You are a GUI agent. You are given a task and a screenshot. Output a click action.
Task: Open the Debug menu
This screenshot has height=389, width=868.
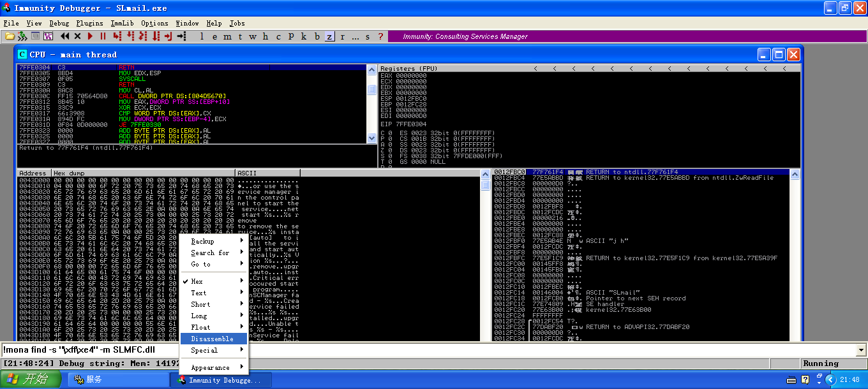coord(59,23)
